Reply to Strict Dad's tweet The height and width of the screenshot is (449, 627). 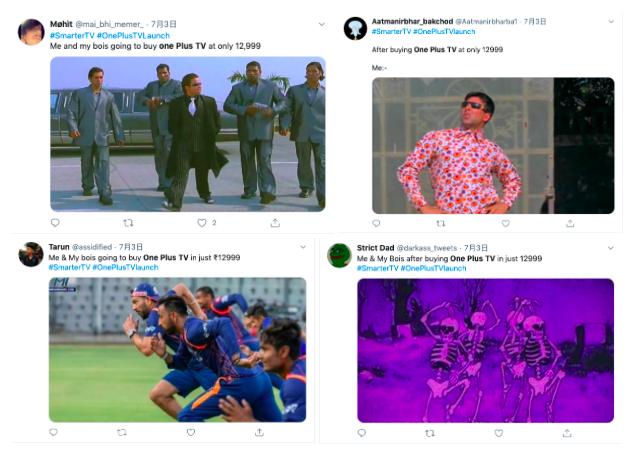tap(362, 433)
